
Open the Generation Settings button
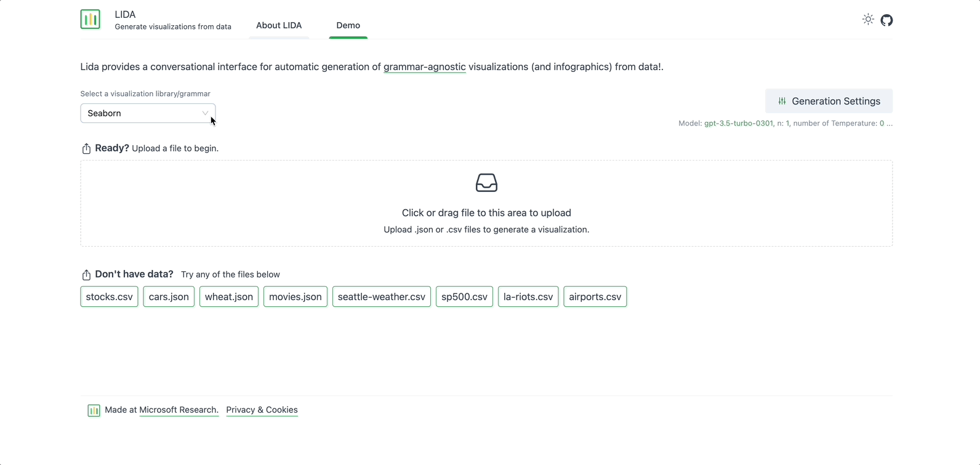(x=829, y=101)
